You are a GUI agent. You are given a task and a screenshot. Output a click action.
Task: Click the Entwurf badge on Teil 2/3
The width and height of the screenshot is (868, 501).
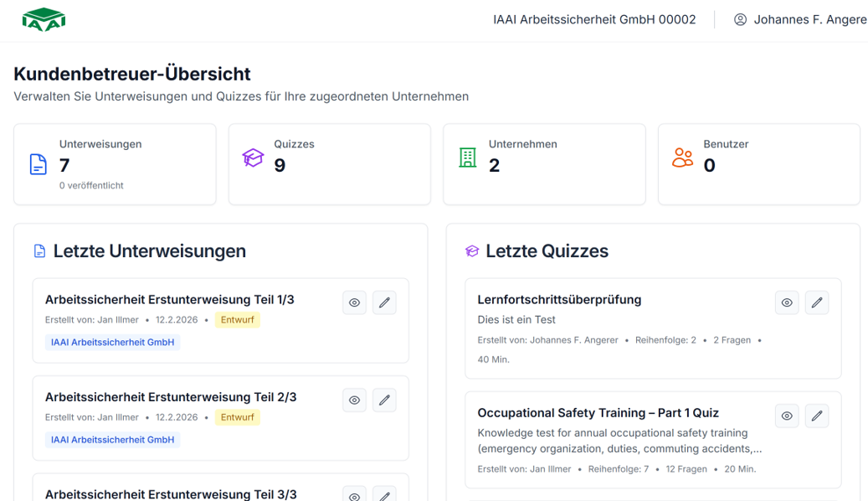(238, 417)
